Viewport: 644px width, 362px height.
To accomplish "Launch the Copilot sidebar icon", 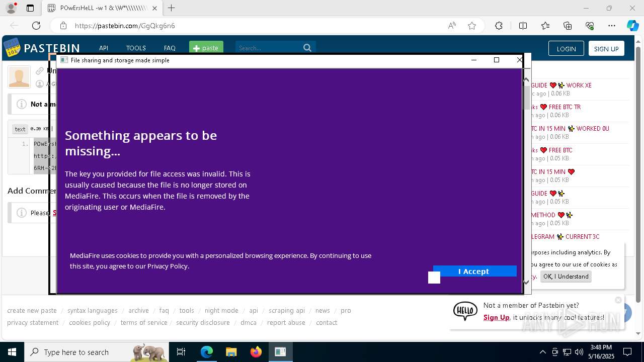I will (632, 26).
